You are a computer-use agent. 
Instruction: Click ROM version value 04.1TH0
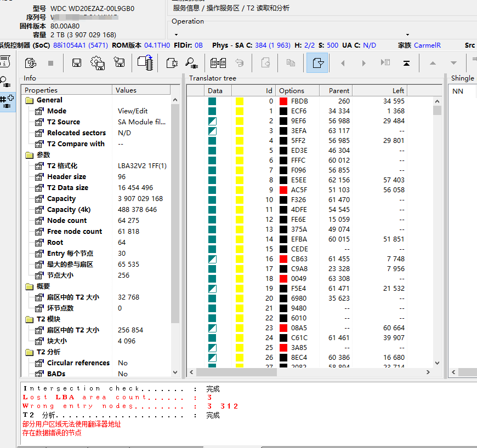157,45
